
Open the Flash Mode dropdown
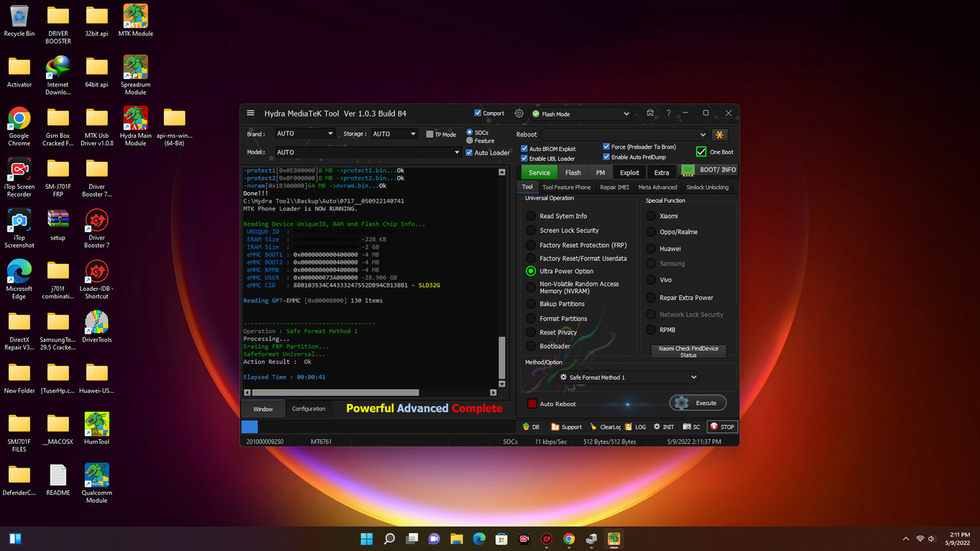click(x=581, y=114)
